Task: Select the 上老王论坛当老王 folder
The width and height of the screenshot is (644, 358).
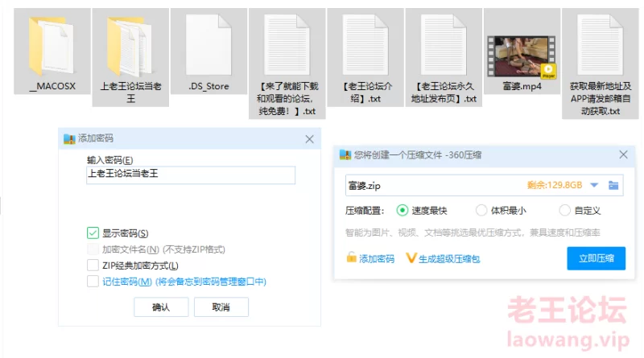Action: (x=130, y=57)
